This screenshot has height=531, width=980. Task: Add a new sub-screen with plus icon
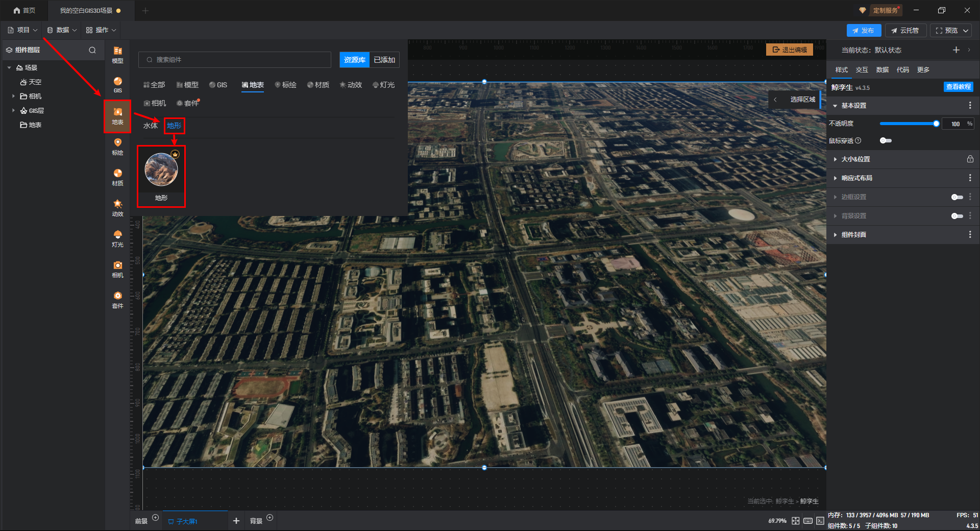click(x=236, y=521)
